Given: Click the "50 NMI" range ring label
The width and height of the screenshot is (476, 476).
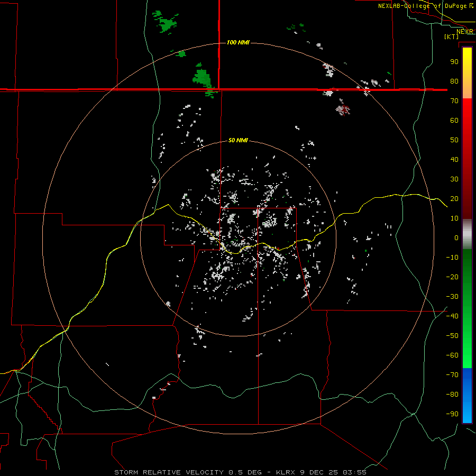Looking at the screenshot, I should pos(238,140).
